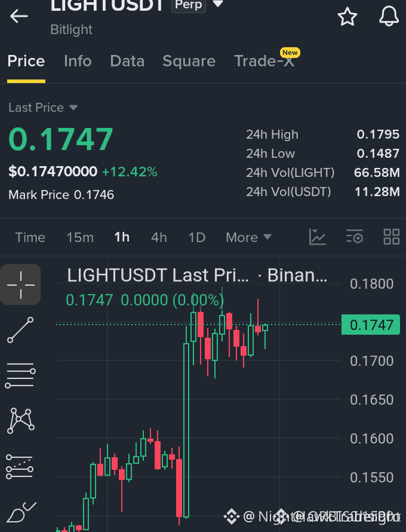This screenshot has width=406, height=532.
Task: Select the brush drawing tool
Action: (21, 512)
